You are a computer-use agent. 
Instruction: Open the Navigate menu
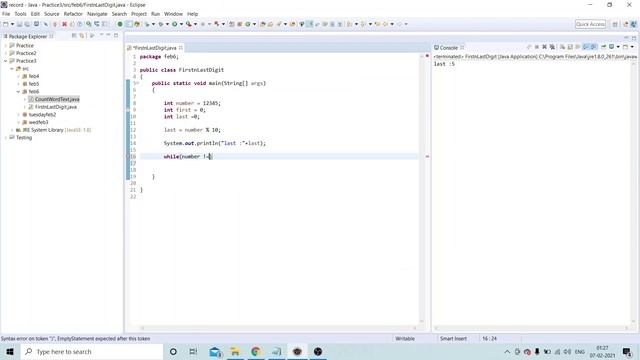tap(97, 14)
